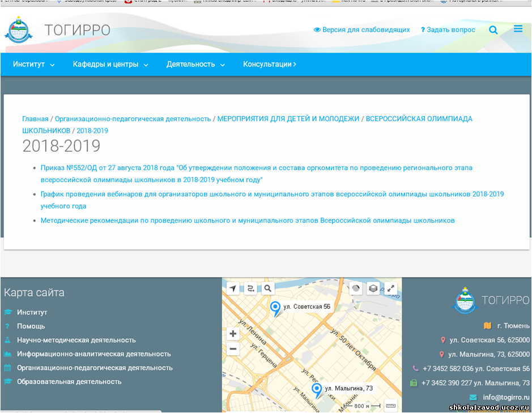Go to Главная in the breadcrumb

click(35, 119)
